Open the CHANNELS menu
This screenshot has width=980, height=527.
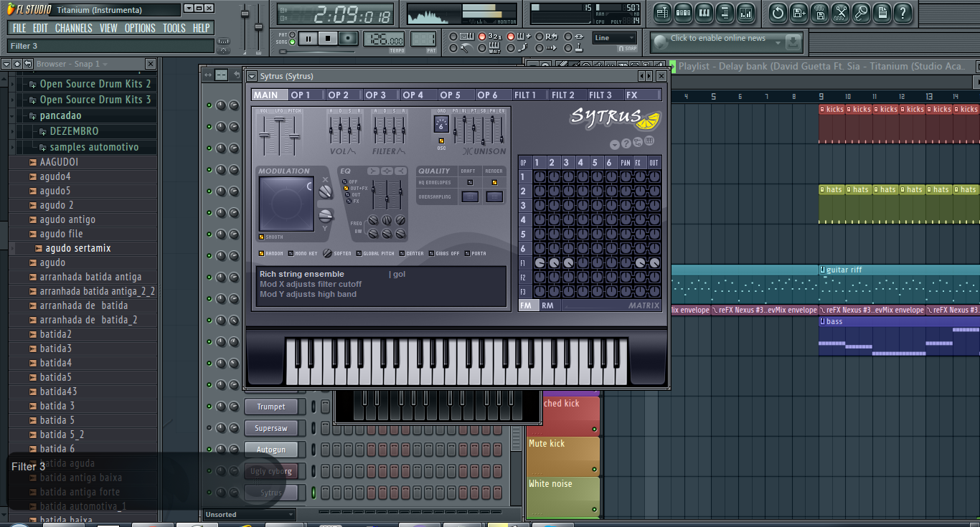73,28
